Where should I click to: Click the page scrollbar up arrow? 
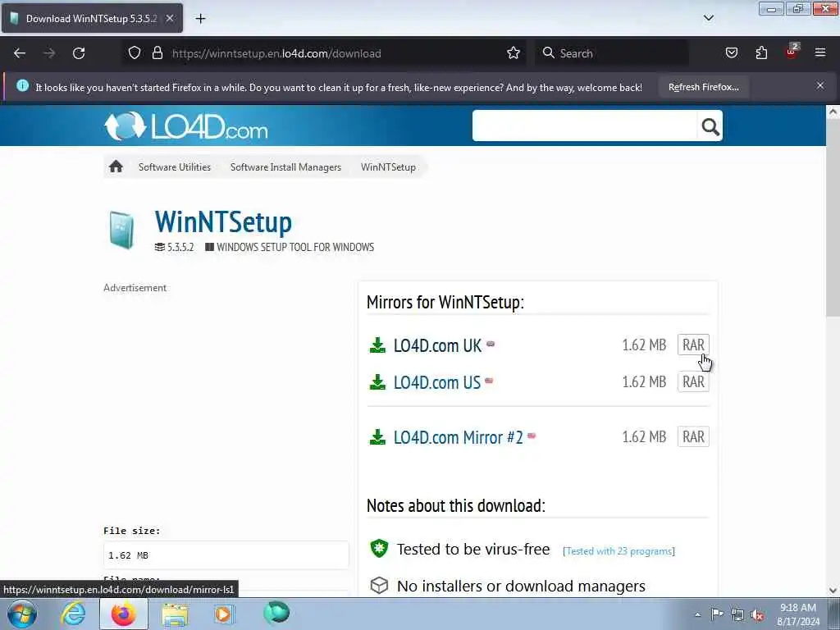pos(833,112)
